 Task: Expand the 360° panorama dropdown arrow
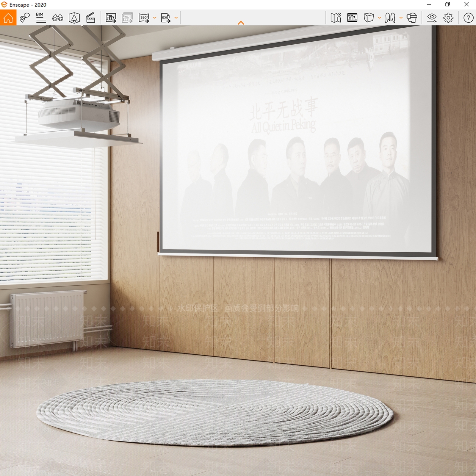[154, 18]
